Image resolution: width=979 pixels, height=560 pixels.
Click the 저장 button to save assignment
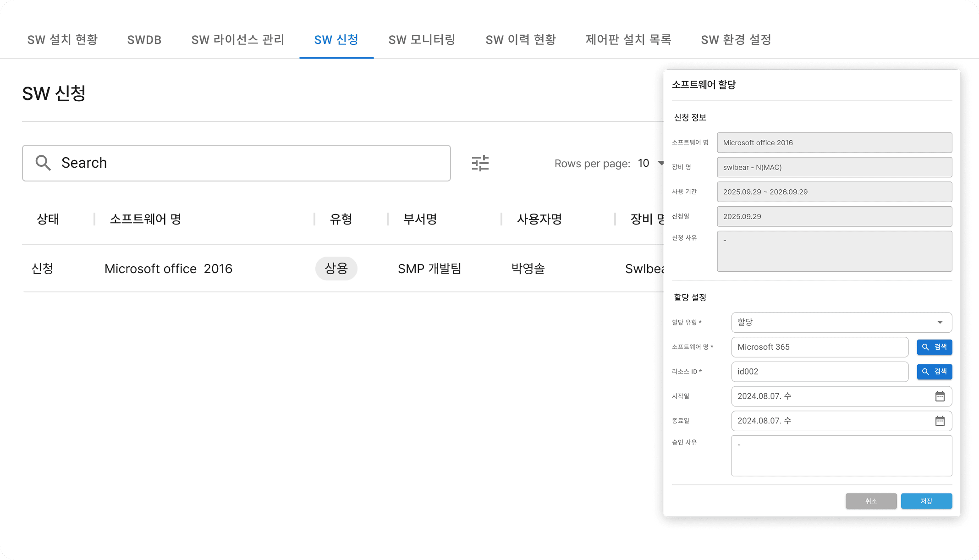point(926,501)
